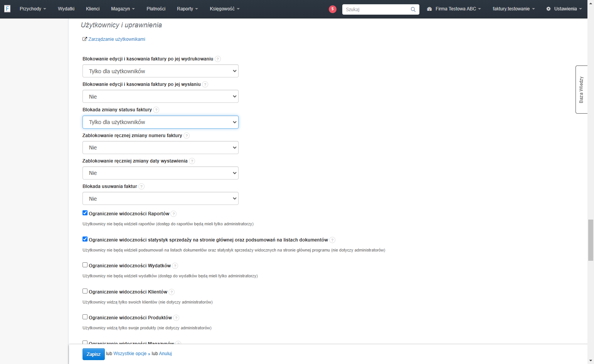This screenshot has height=364, width=594.
Task: Open the Blokada zmiany statusu faktury dropdown
Action: point(160,122)
